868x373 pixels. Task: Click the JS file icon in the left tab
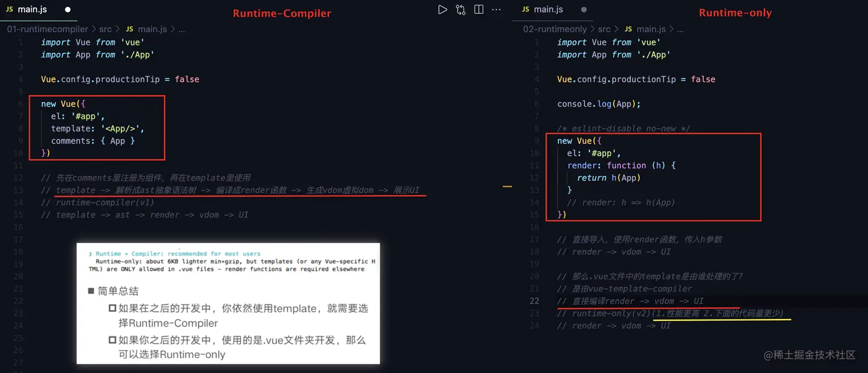coord(10,10)
